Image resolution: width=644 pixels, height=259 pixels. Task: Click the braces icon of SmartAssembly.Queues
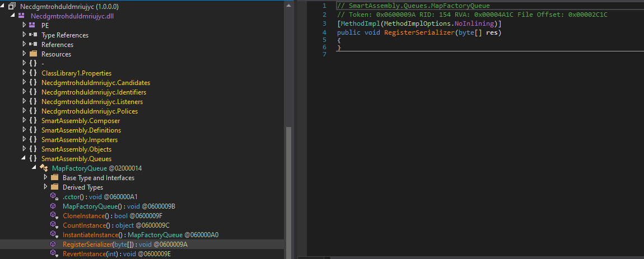coord(32,159)
